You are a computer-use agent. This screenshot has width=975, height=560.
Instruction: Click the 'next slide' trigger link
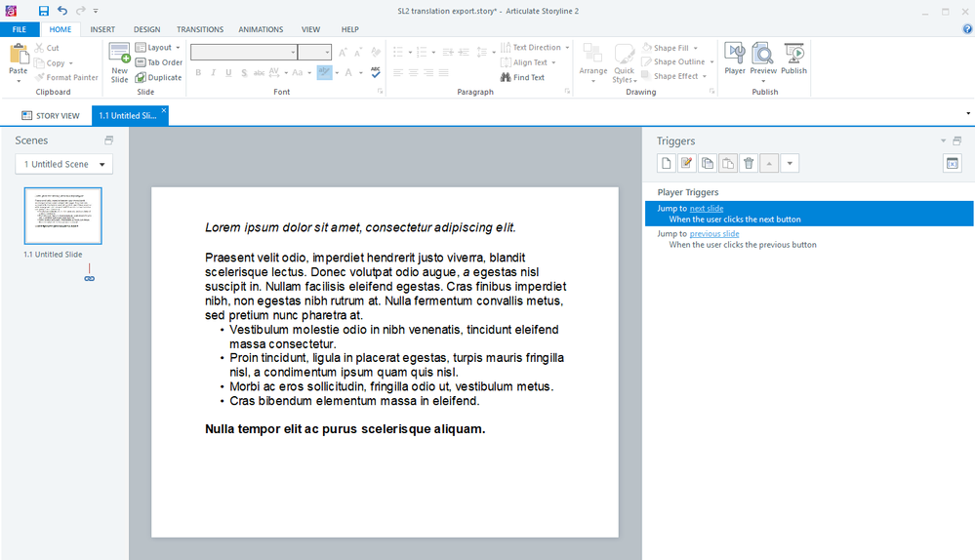(x=706, y=208)
